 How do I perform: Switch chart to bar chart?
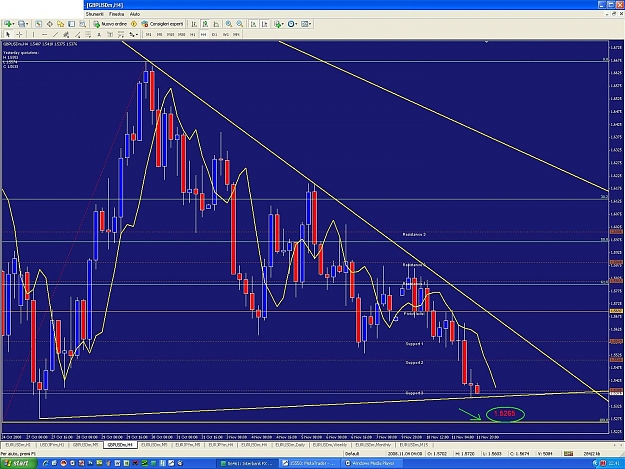tap(194, 24)
